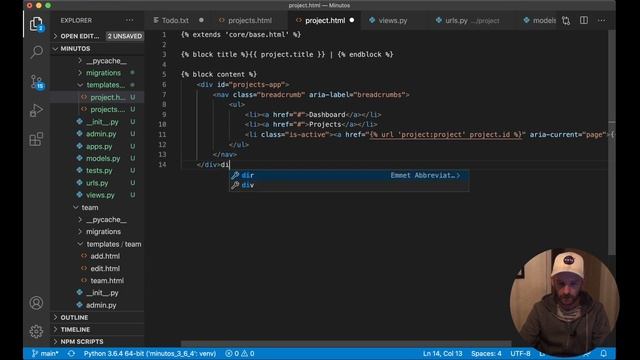Screen dimensions: 640x360
Task: Expand the Open Editors section
Action: 79,36
